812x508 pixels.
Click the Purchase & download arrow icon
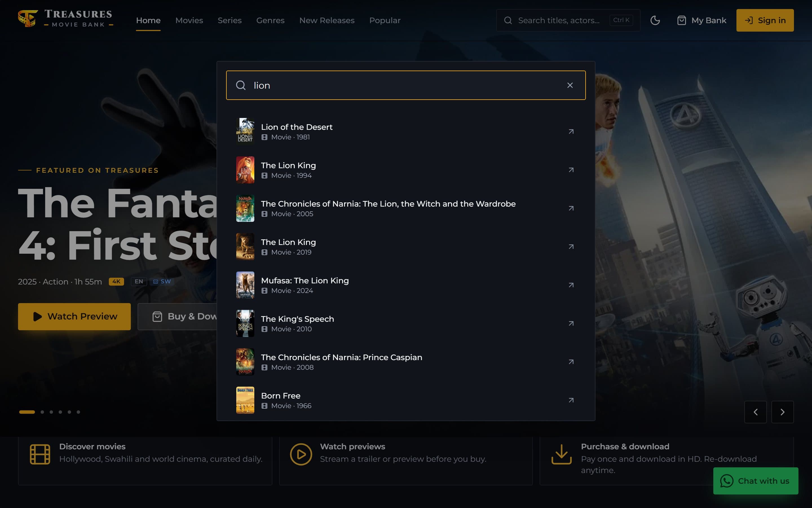point(561,454)
